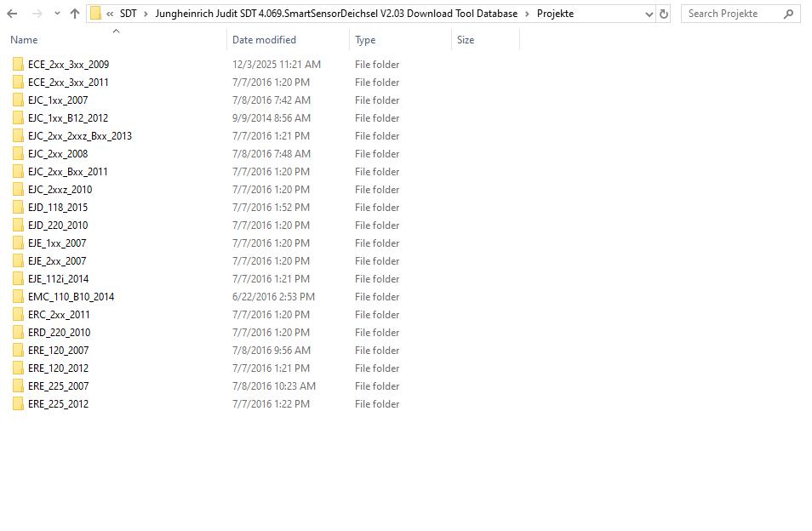Select ECE_2xx_3xx_2011 folder icon
The height and width of the screenshot is (531, 812).
point(18,83)
